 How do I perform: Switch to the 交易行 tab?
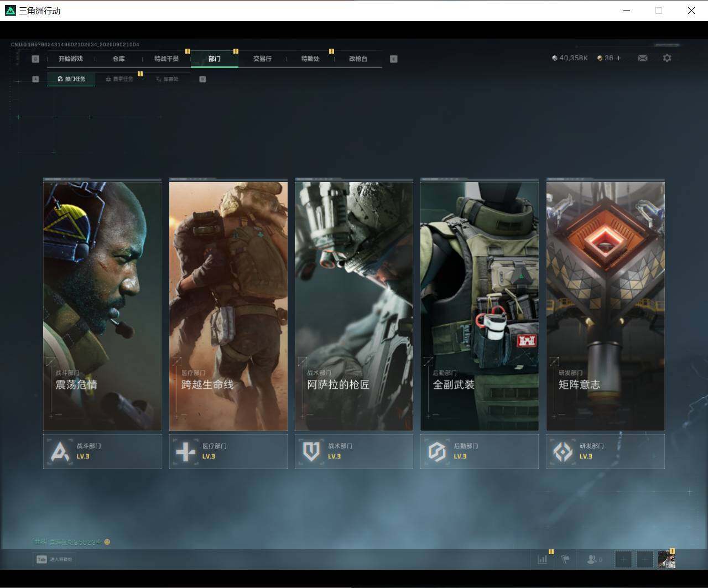tap(262, 59)
